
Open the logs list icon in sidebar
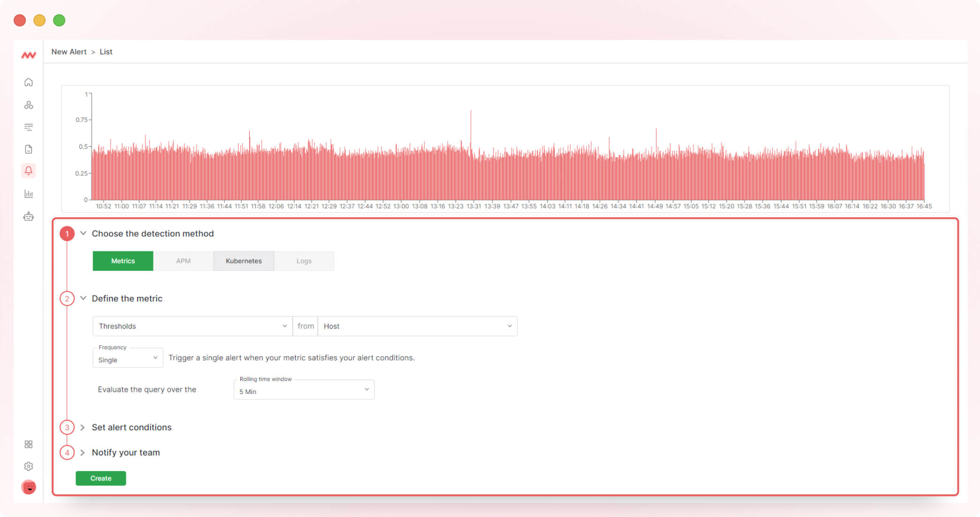(29, 127)
